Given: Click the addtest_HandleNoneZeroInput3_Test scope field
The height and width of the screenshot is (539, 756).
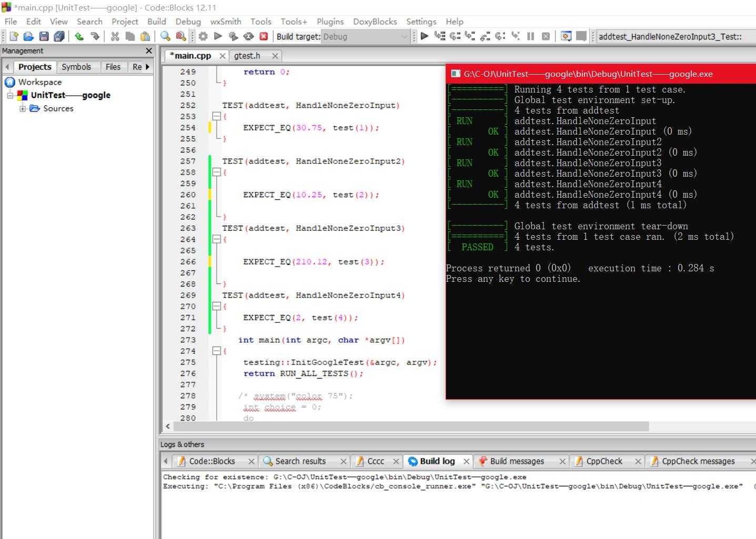Looking at the screenshot, I should (676, 36).
